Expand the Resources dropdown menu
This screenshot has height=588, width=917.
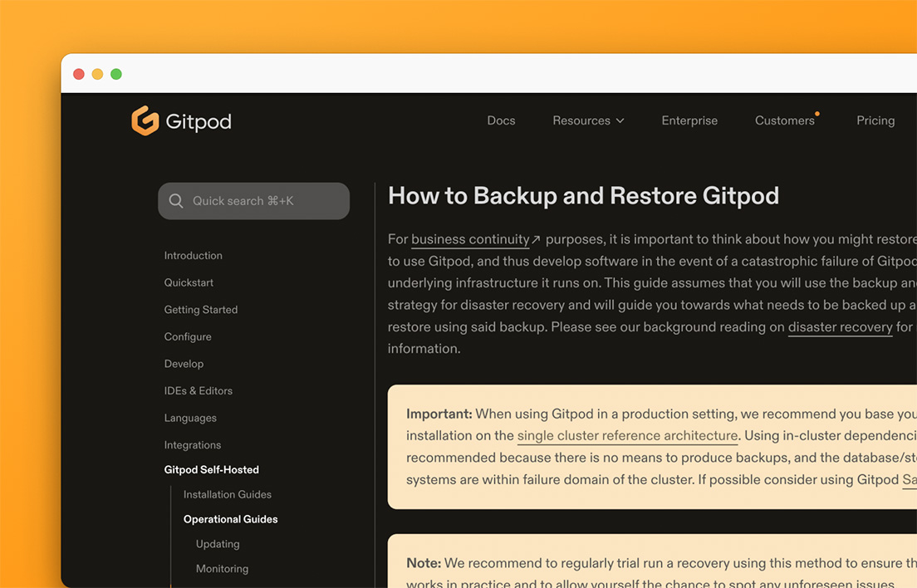coord(588,120)
